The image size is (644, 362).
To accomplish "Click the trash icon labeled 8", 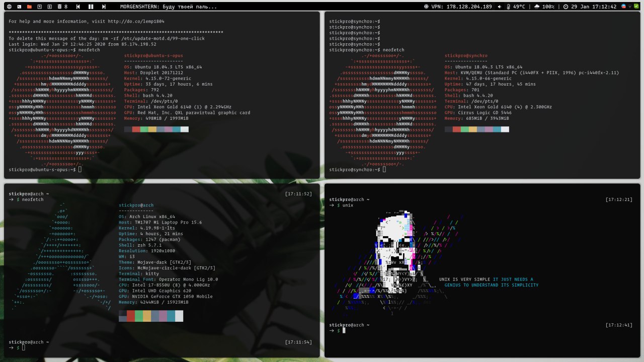I will 62,7.
